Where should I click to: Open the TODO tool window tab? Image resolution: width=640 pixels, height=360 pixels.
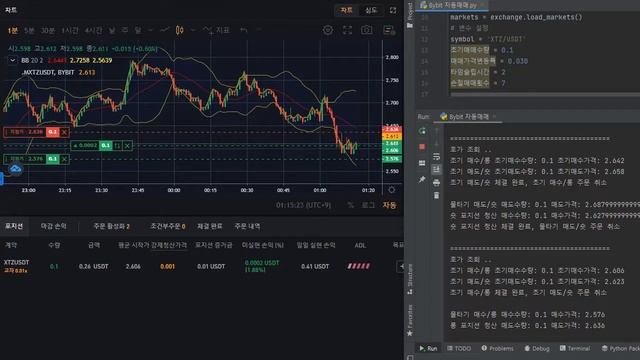pyautogui.click(x=459, y=348)
